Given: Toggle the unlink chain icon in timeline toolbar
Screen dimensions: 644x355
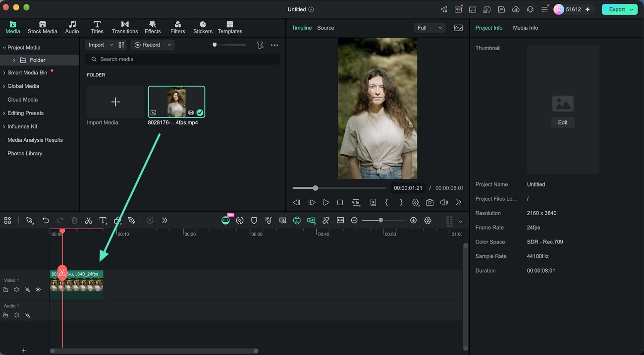Looking at the screenshot, I should pos(325,221).
